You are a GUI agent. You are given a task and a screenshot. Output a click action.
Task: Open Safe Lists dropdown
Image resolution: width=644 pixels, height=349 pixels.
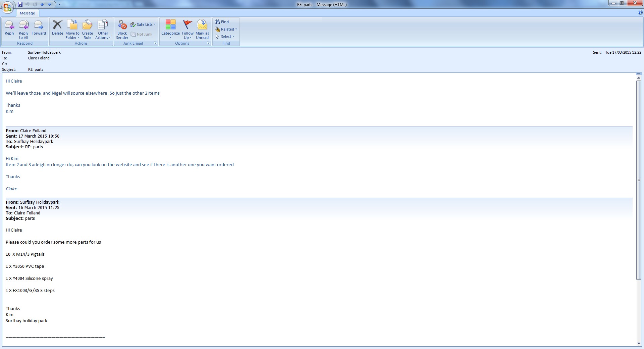tap(143, 24)
